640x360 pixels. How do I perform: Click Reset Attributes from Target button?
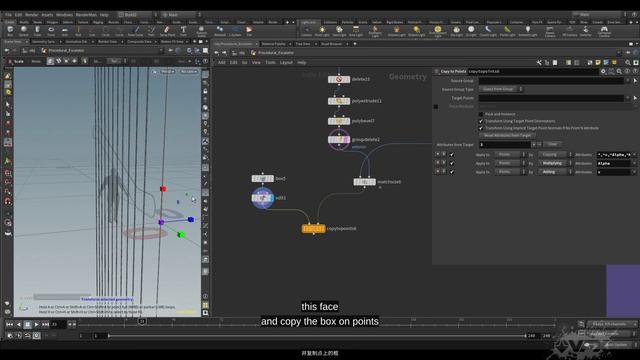pyautogui.click(x=507, y=135)
